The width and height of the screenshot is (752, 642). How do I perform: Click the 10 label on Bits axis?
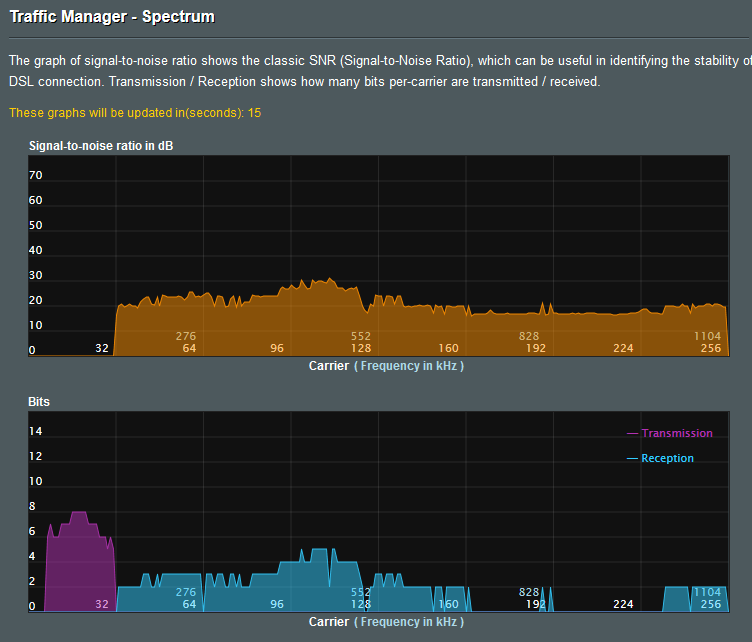click(35, 481)
